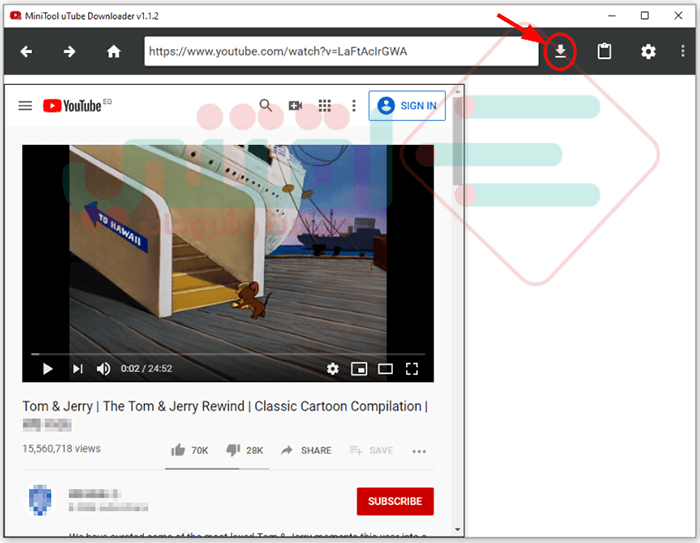
Task: Maximize the downloader window
Action: tap(645, 16)
